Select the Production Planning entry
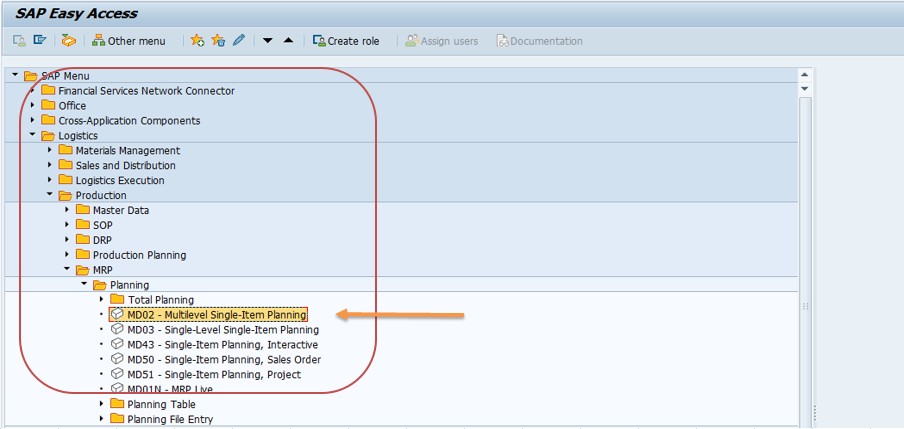Image resolution: width=904 pixels, height=429 pixels. tap(140, 255)
